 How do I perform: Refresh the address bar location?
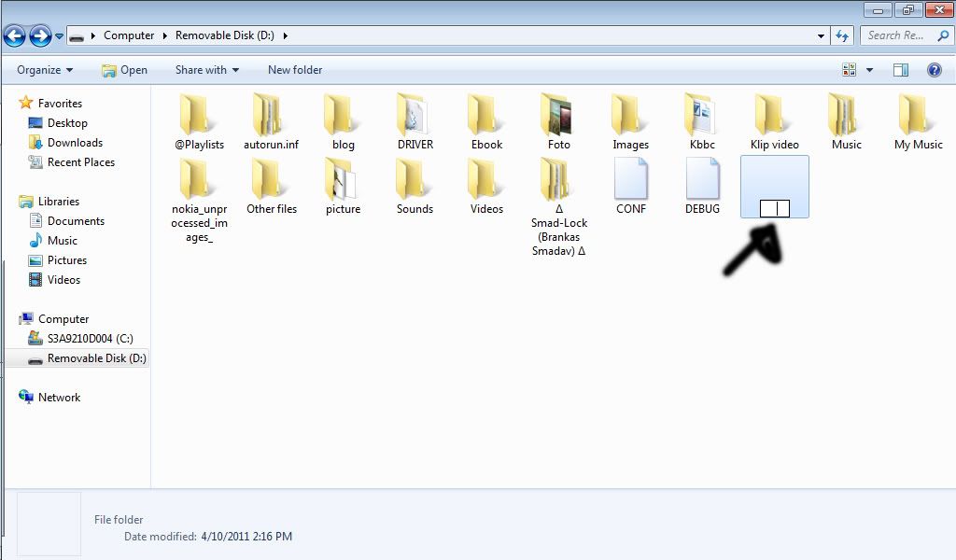[x=842, y=35]
